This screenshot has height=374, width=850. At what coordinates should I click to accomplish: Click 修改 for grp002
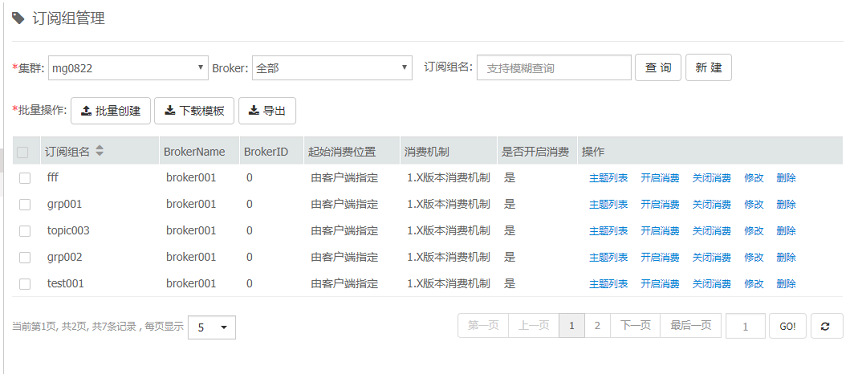pyautogui.click(x=754, y=257)
